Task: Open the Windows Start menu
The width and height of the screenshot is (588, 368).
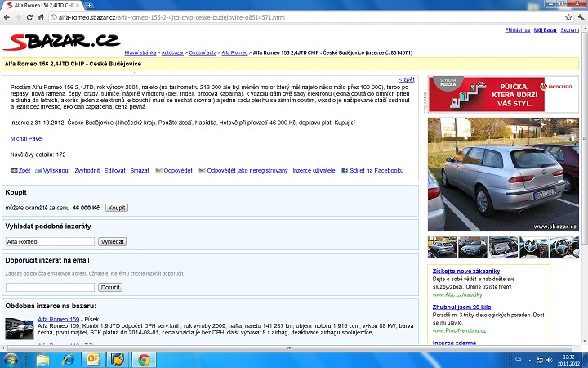Action: (x=11, y=359)
